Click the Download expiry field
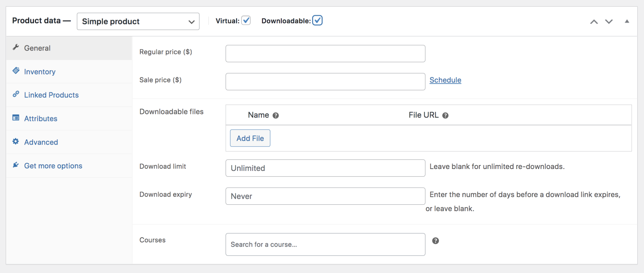644x273 pixels. [325, 196]
